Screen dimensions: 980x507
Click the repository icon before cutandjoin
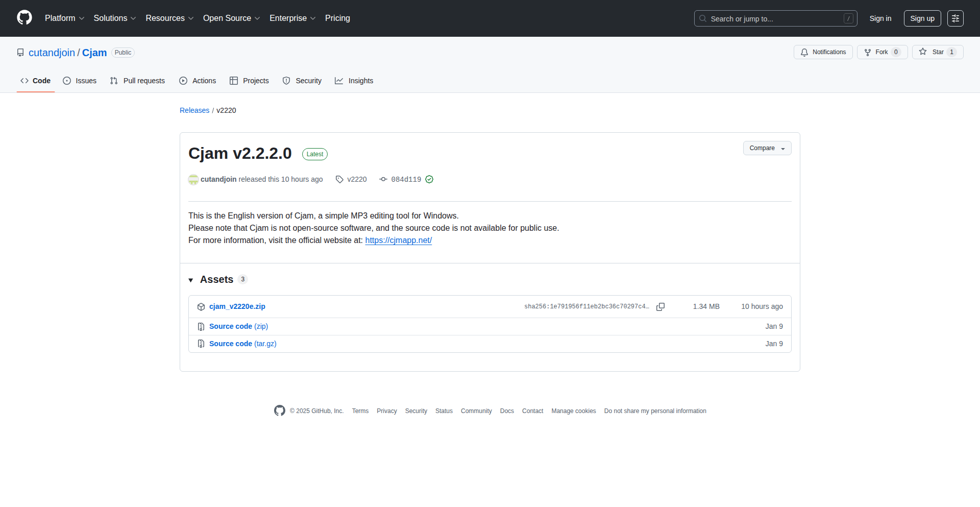click(20, 53)
